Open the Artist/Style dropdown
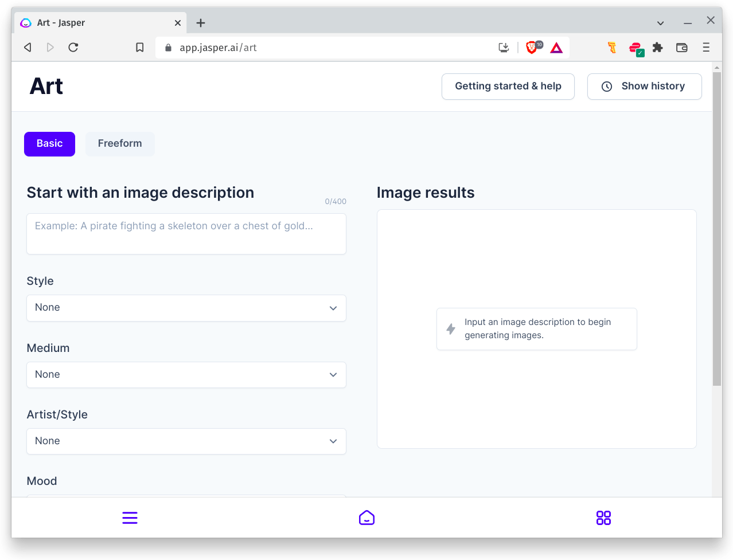This screenshot has height=560, width=733. pyautogui.click(x=186, y=441)
